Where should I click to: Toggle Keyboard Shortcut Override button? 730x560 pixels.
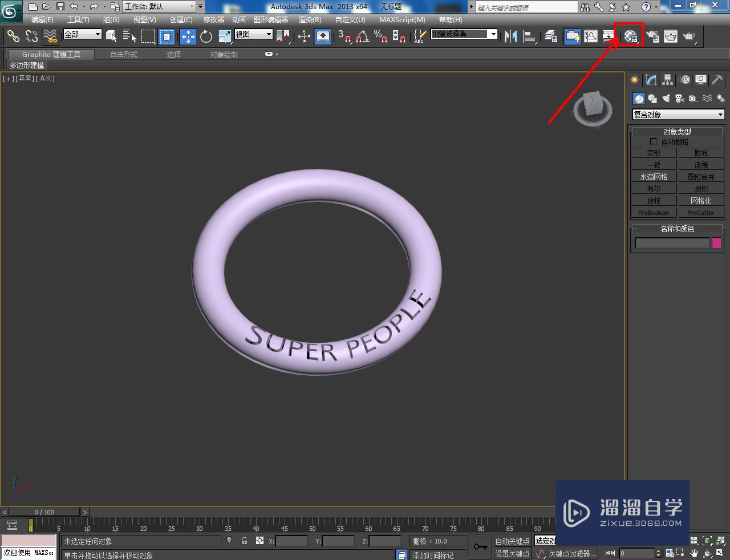coord(323,36)
